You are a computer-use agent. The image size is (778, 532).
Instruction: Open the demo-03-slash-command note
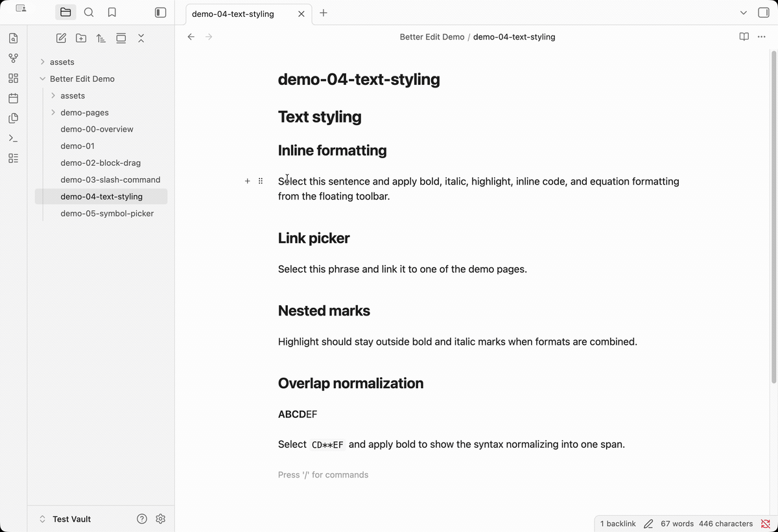(x=110, y=179)
